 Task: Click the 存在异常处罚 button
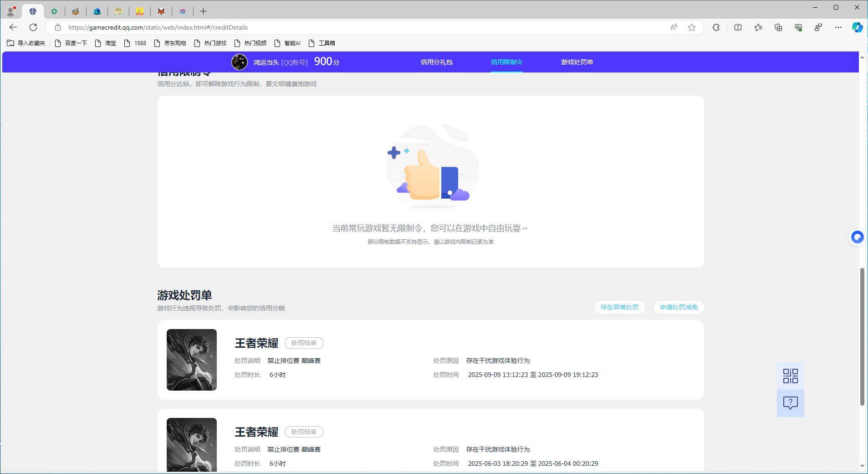pyautogui.click(x=619, y=307)
